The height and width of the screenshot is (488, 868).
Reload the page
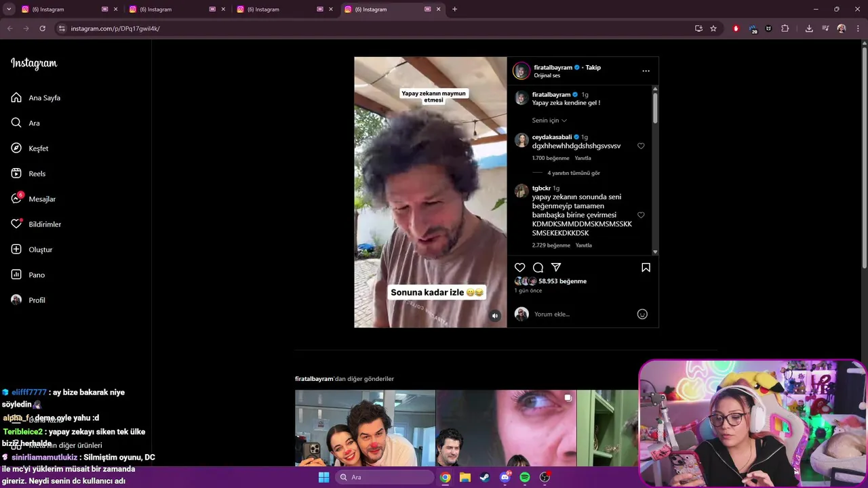click(x=42, y=28)
